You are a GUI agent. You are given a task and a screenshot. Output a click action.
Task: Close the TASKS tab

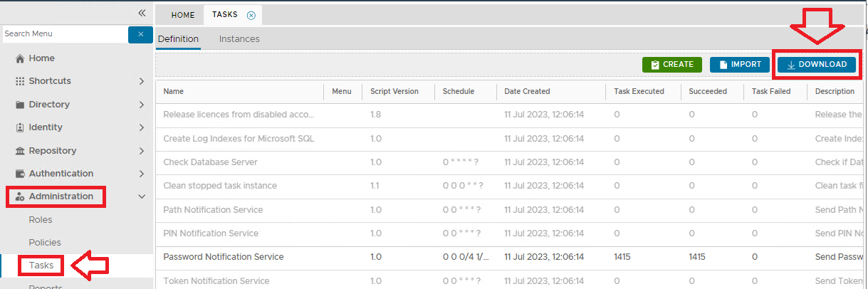coord(251,15)
